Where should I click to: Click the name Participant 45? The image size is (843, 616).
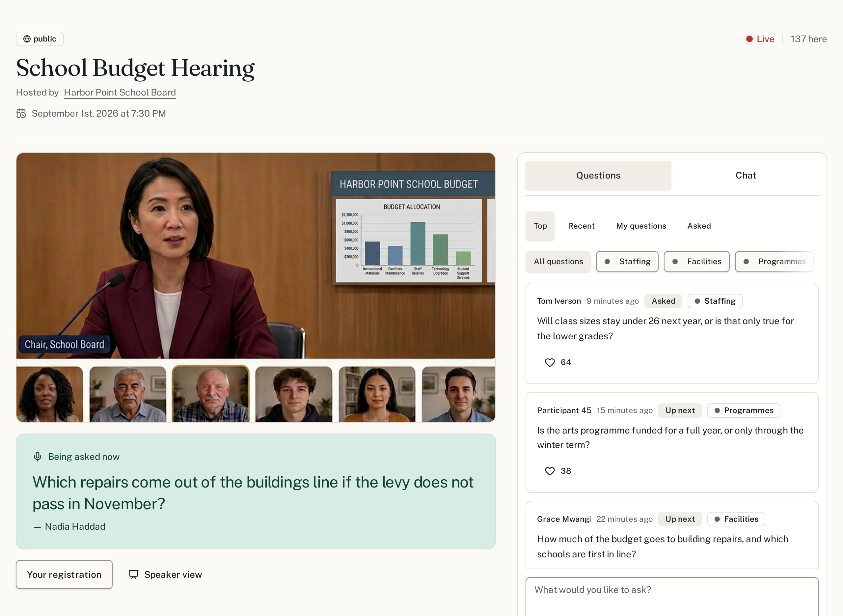coord(564,410)
